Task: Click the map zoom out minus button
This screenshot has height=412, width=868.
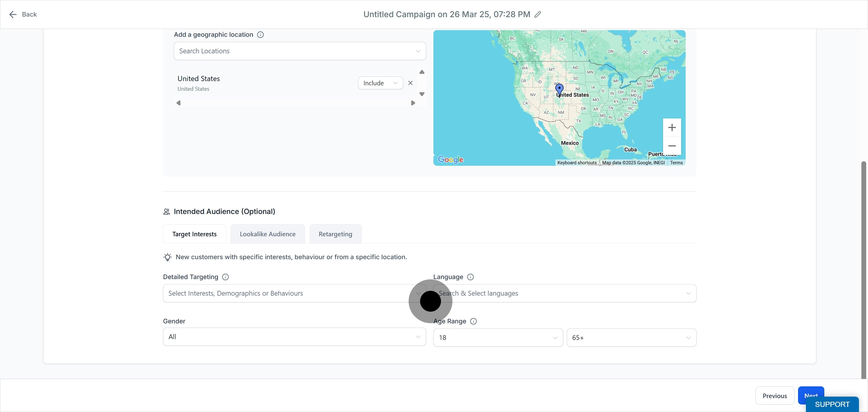Action: (671, 146)
